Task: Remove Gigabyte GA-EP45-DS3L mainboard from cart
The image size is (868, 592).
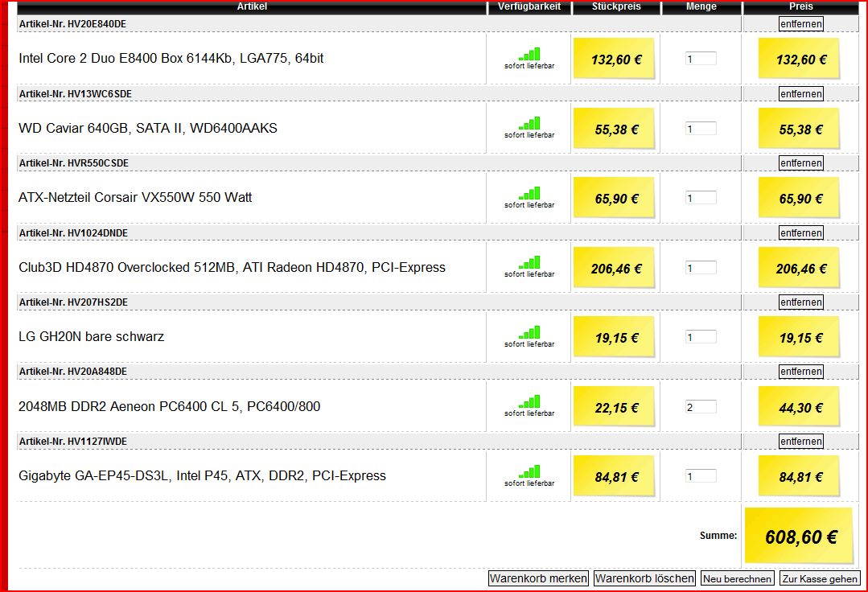Action: (x=800, y=441)
